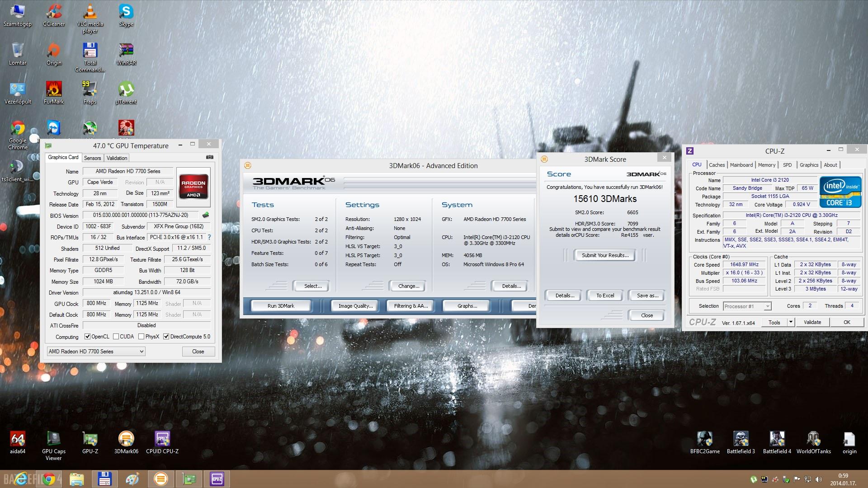The width and height of the screenshot is (868, 488).
Task: Toggle the CUDA checkbox in GPU-Z
Action: click(x=116, y=337)
